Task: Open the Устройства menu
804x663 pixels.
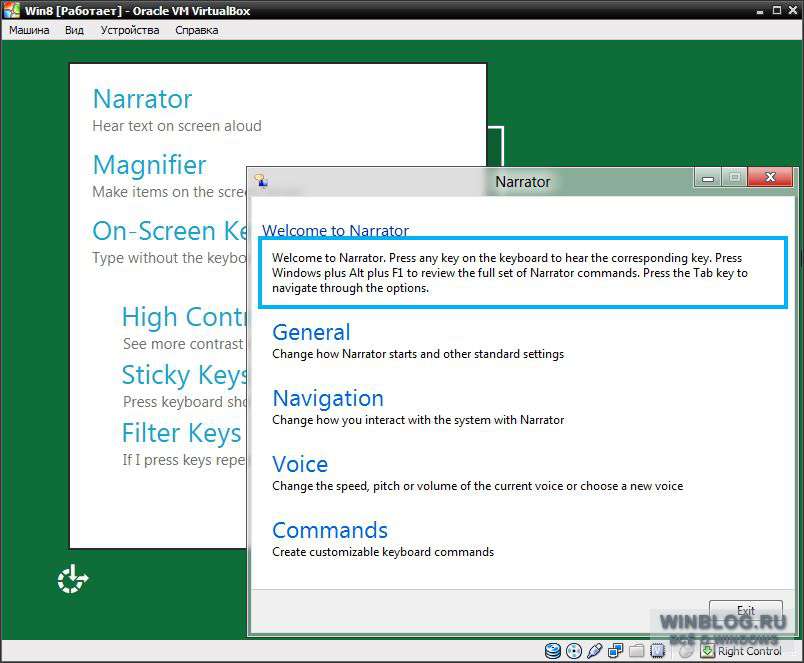Action: pyautogui.click(x=130, y=30)
